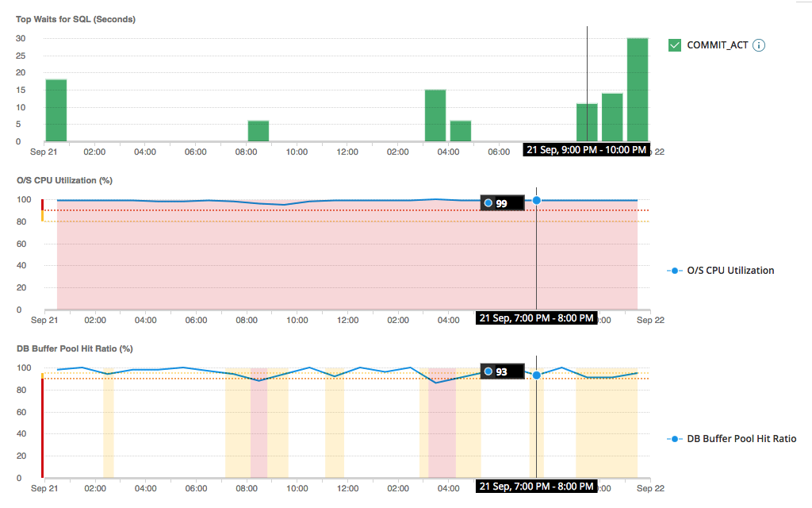
Task: Toggle the DB Buffer Pool Hit Ratio legend label
Action: click(741, 438)
